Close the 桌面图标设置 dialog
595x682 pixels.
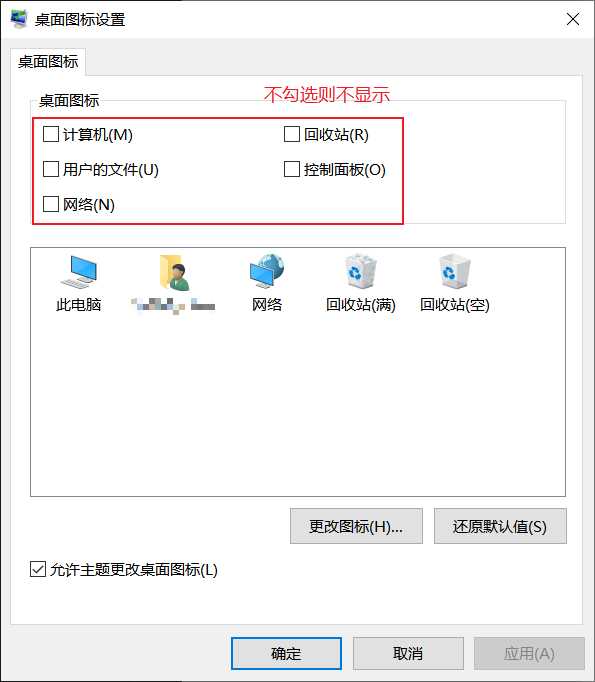click(x=573, y=19)
